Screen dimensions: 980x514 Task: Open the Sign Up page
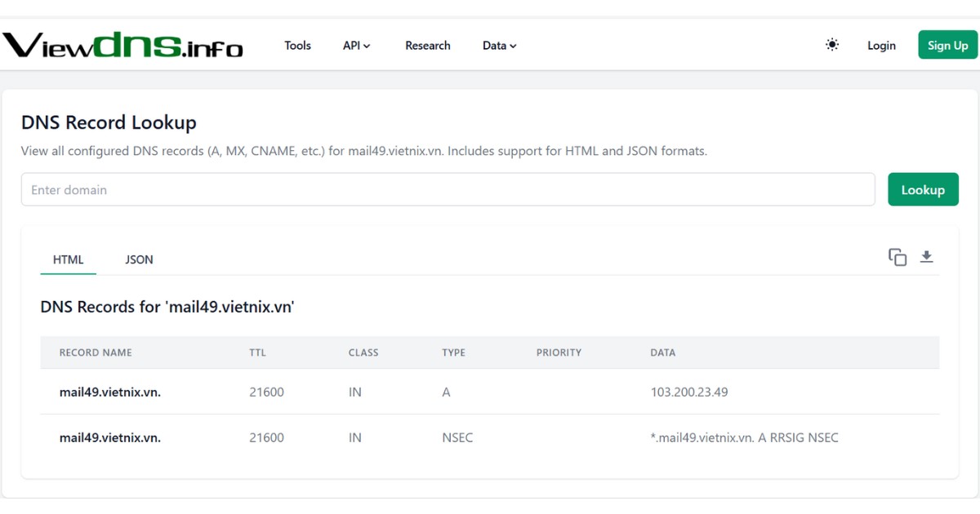click(947, 45)
